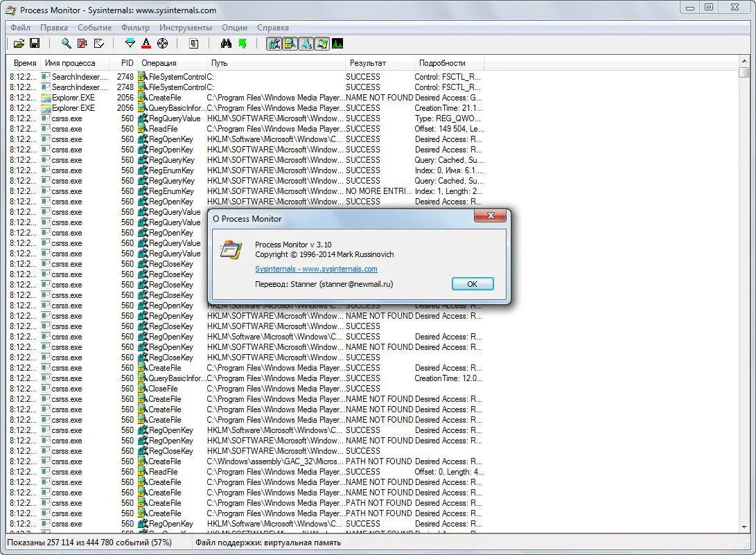Click detail 'CreationTime: 21.1...'
This screenshot has height=555, width=756.
(x=448, y=108)
